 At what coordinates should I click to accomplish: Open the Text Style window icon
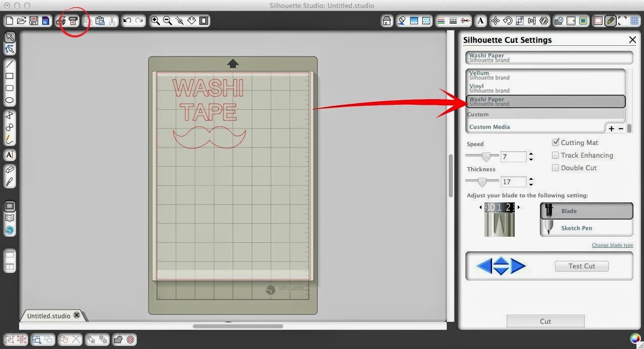[x=481, y=21]
